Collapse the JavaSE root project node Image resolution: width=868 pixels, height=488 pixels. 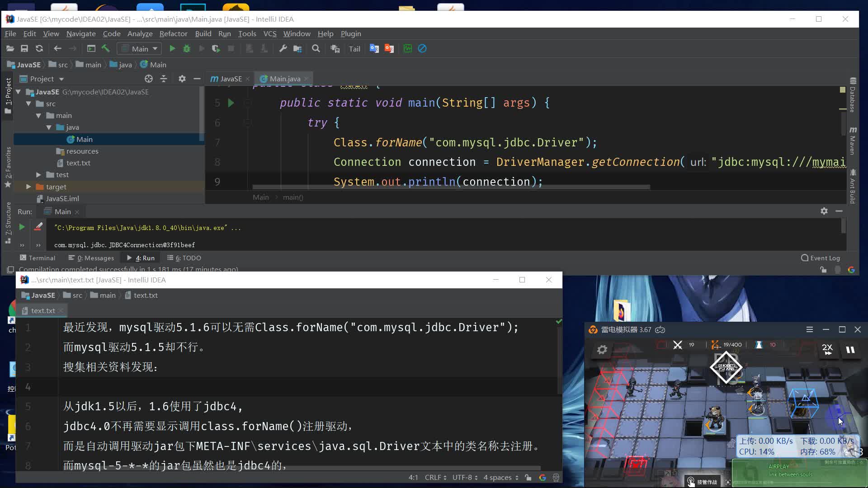pos(19,92)
